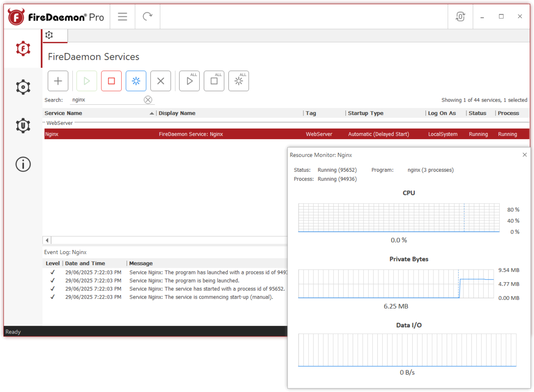Maximize the FireDaemon Pro window
This screenshot has height=392, width=534.
coord(501,16)
